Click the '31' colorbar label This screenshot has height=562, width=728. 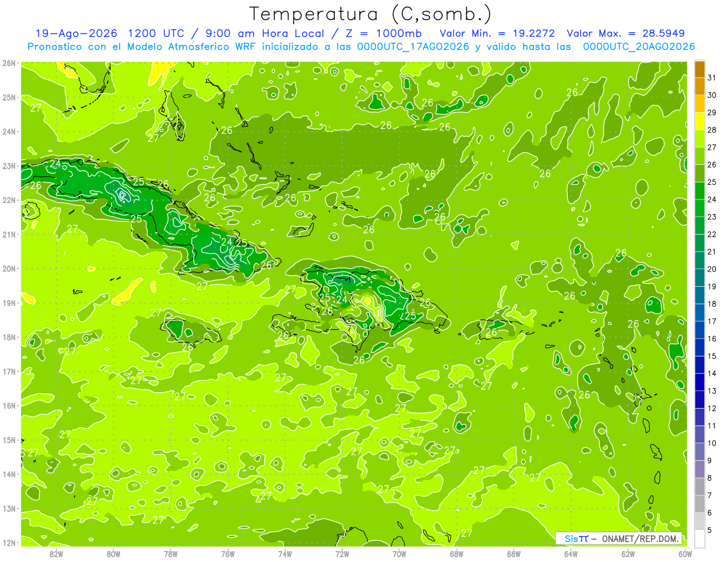712,78
